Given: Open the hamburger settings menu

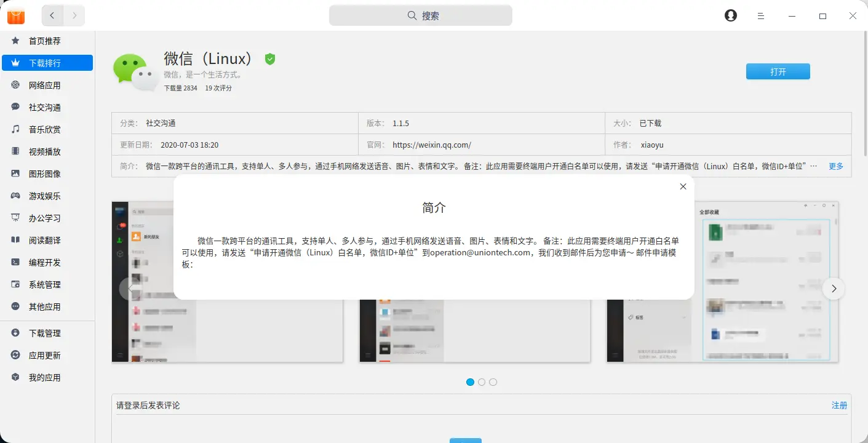Looking at the screenshot, I should click(x=761, y=15).
